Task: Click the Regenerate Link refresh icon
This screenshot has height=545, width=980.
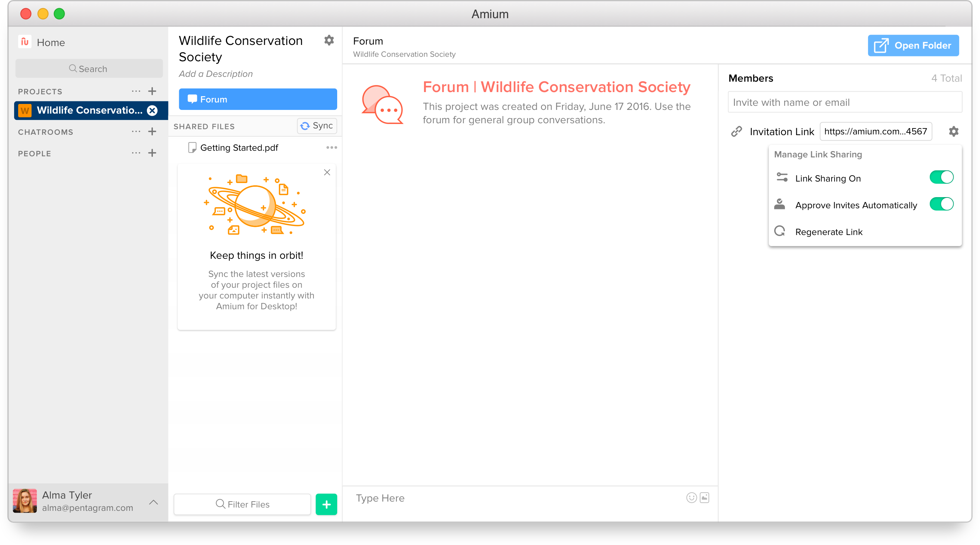Action: (x=780, y=231)
